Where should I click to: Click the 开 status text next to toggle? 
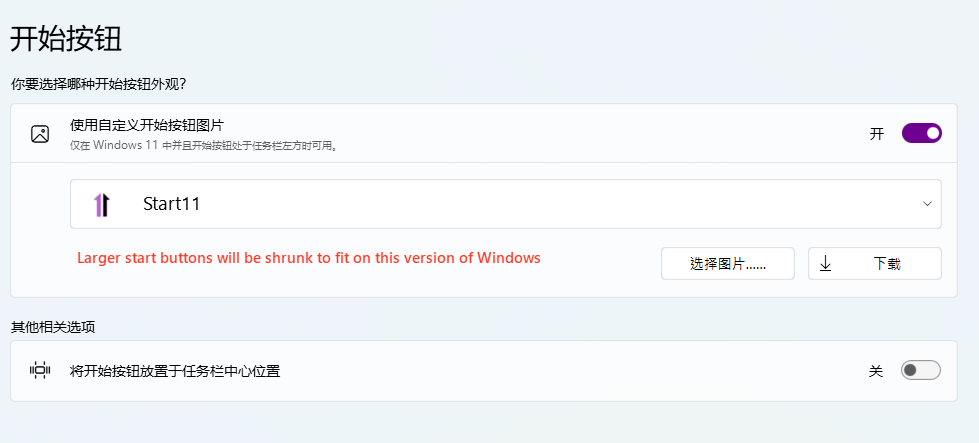pos(877,134)
